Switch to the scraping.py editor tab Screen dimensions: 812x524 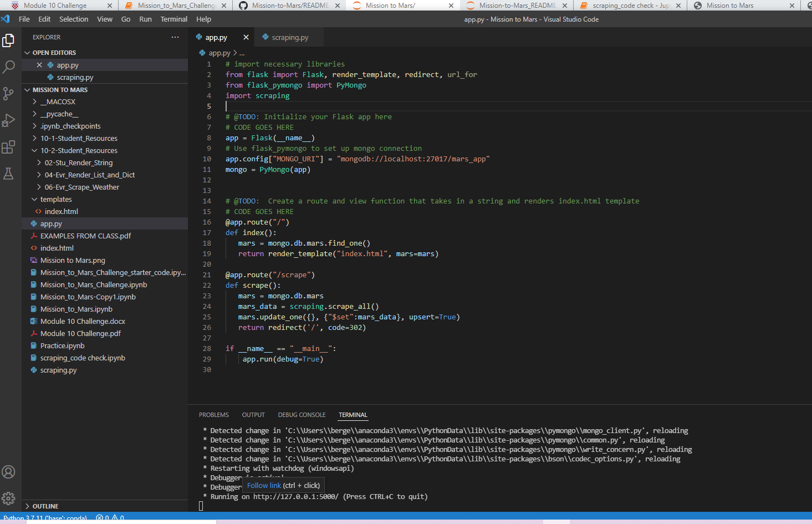coord(289,37)
